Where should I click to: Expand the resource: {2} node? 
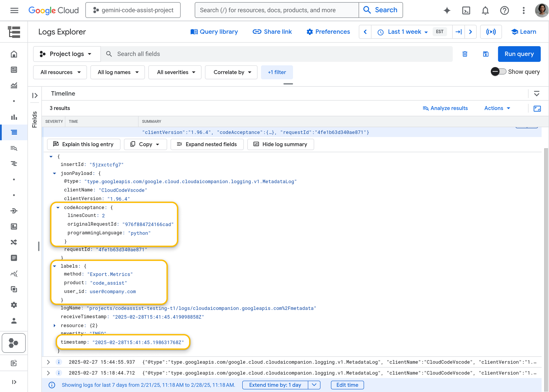tap(54, 325)
